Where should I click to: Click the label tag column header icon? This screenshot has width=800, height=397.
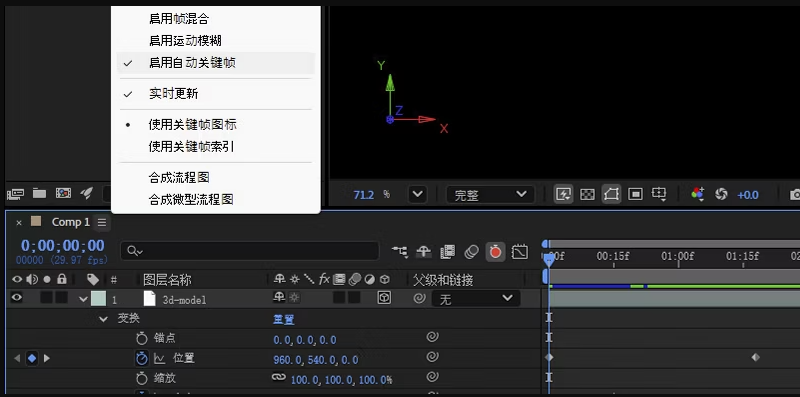(x=92, y=279)
